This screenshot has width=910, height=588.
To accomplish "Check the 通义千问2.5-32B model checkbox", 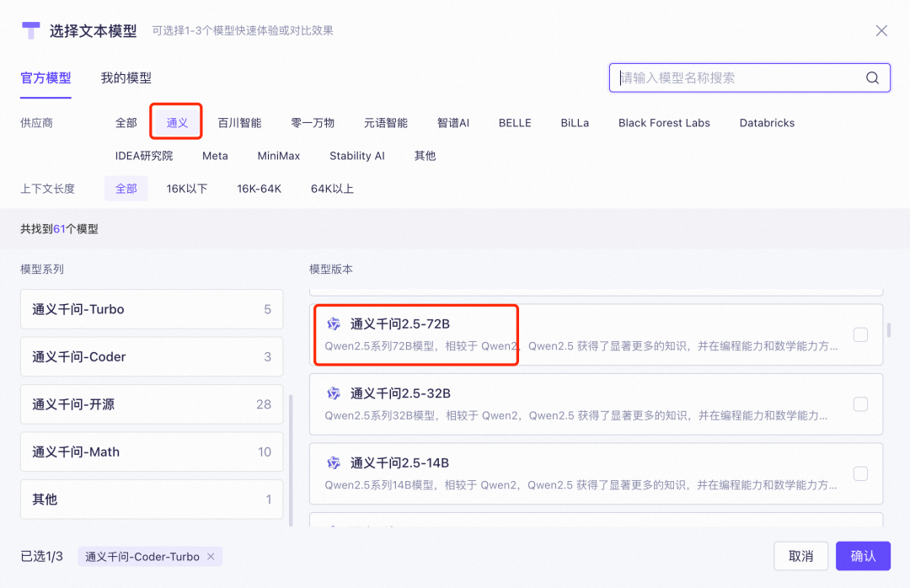I will (860, 404).
